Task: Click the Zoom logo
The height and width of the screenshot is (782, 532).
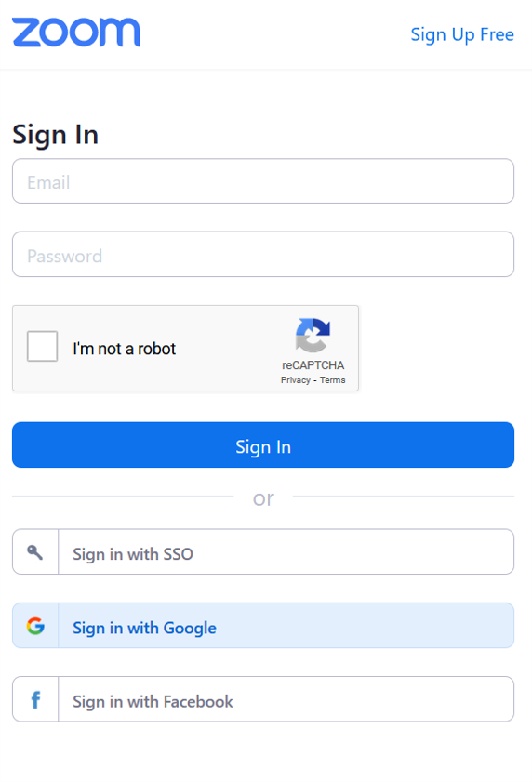Action: [x=76, y=33]
